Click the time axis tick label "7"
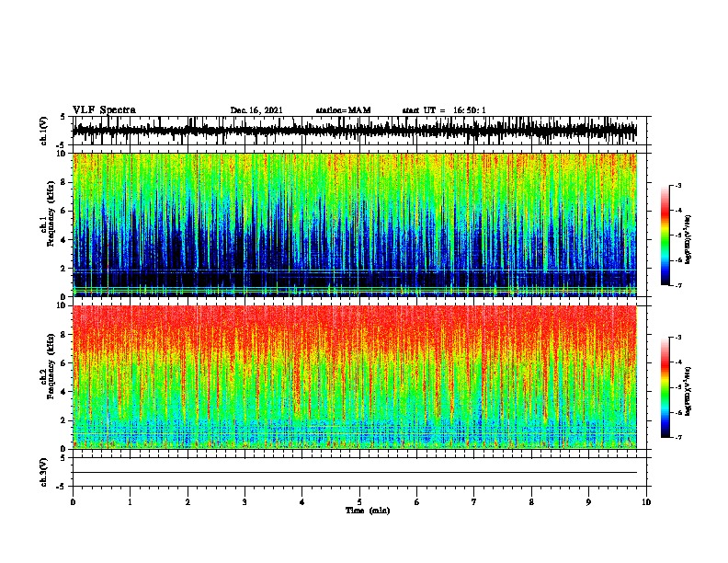Screen dimensions: 728x563 (474, 502)
